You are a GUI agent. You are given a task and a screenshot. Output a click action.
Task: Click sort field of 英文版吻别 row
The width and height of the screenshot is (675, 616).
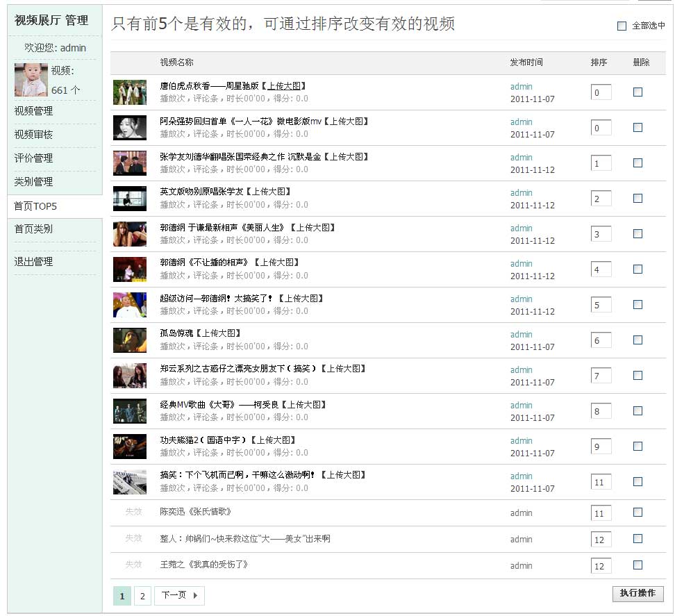coord(601,199)
